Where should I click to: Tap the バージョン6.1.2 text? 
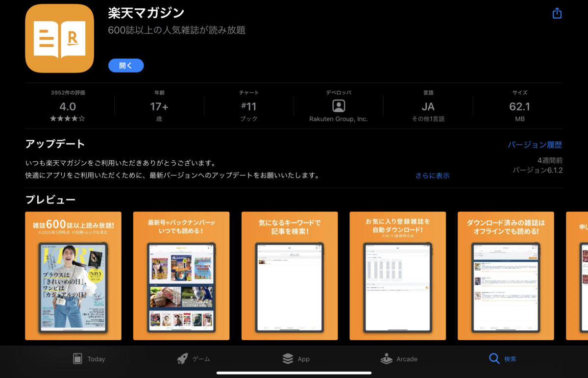pos(538,170)
